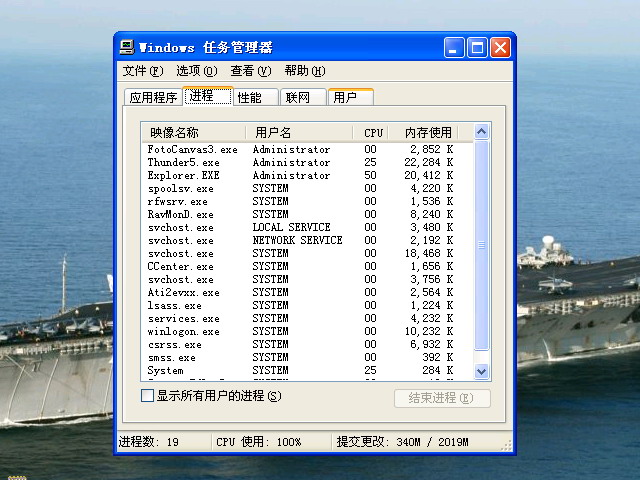
Task: Open the 查看(V) menu
Action: (251, 71)
